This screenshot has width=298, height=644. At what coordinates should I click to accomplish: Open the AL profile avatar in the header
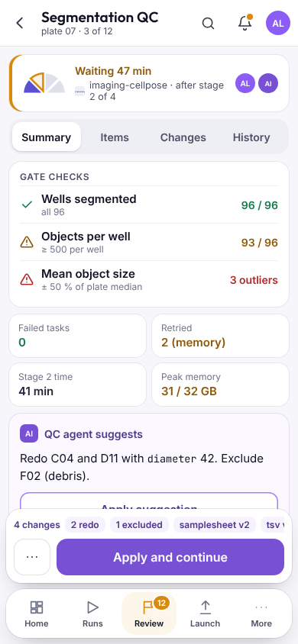point(278,23)
